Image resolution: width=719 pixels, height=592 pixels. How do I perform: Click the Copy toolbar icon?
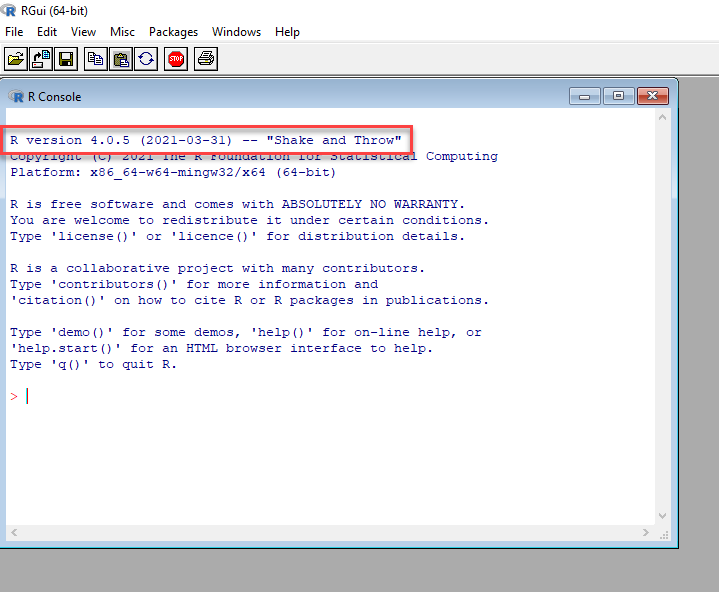[x=96, y=59]
